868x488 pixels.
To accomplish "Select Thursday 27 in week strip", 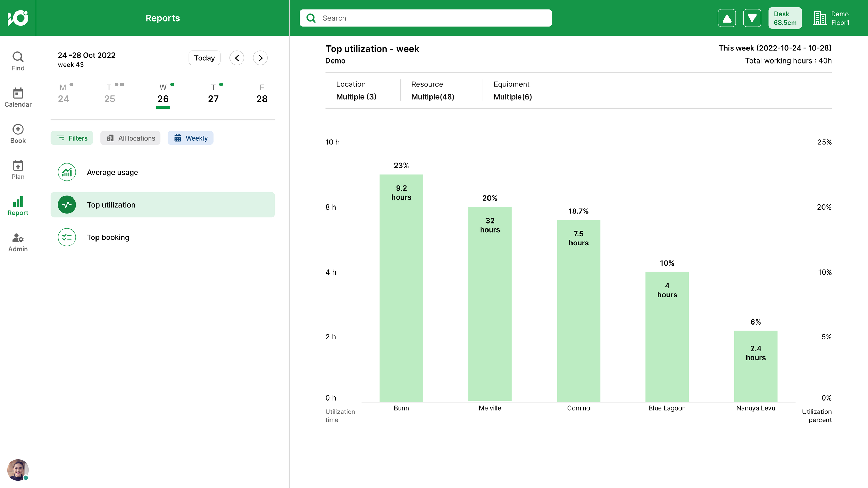I will click(214, 94).
